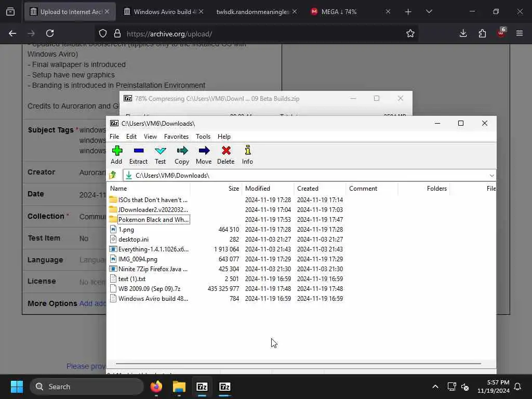Open the Windows Start menu
Screen dimensions: 532x399
point(17,387)
